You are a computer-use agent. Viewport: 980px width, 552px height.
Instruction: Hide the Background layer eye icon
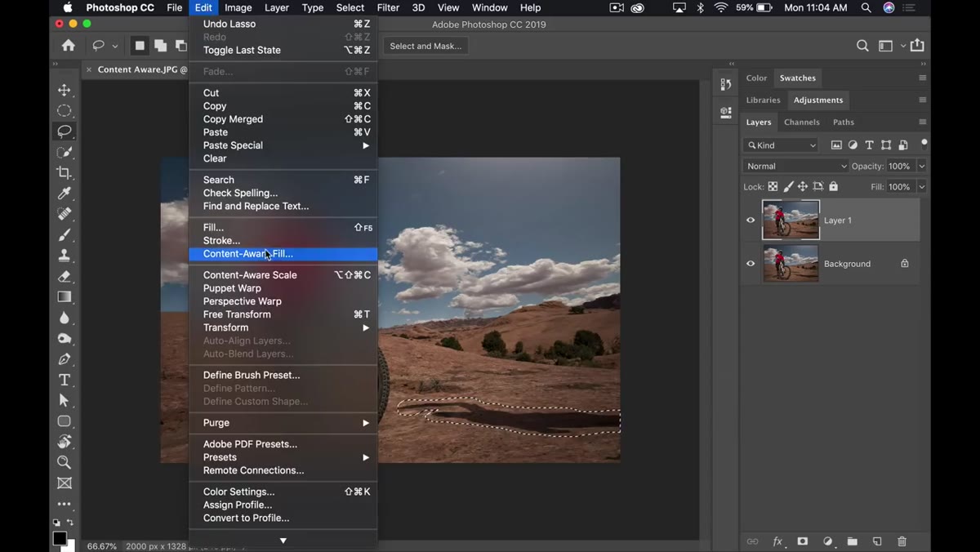[x=751, y=264]
